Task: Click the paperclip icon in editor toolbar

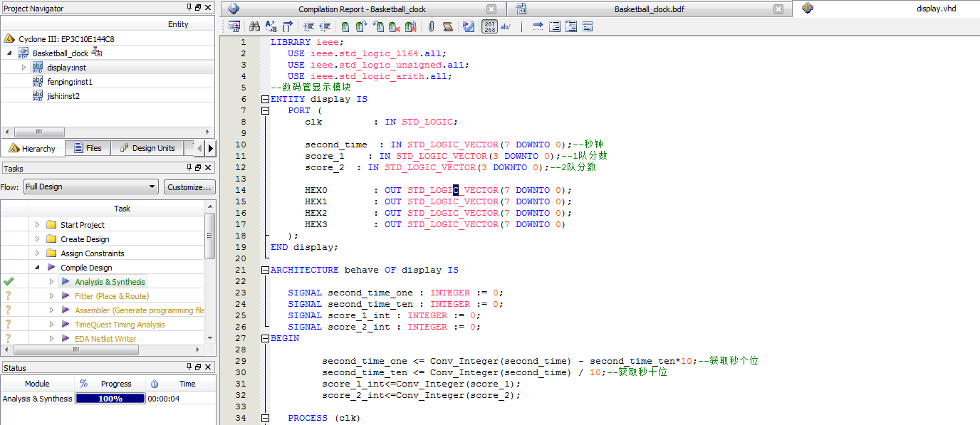Action: click(x=431, y=26)
